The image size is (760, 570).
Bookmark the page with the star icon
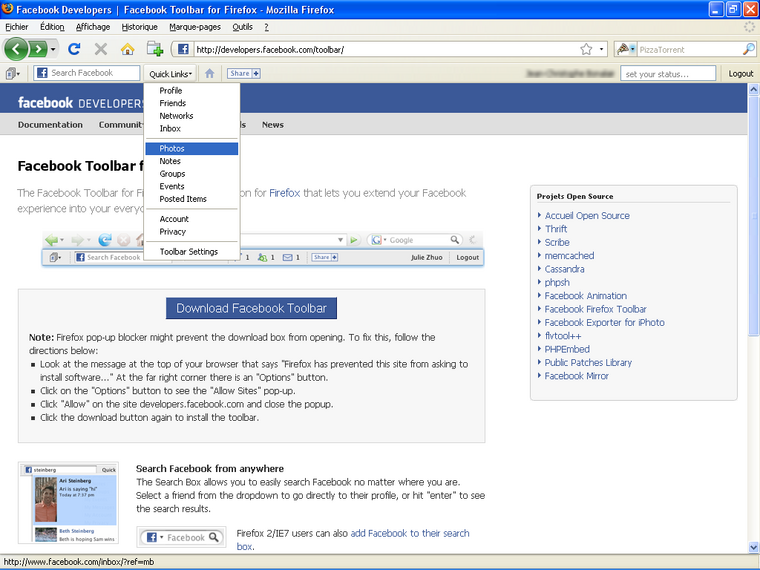586,49
